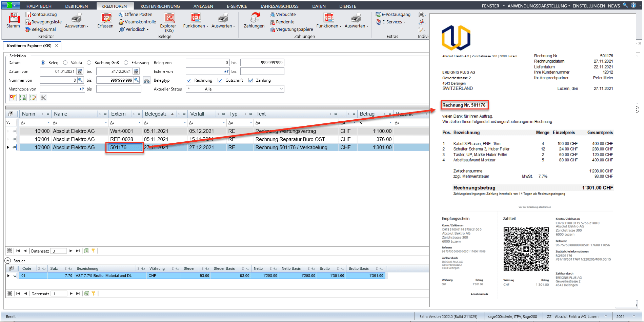Click the tools wrench icon below Matchcode
Viewport: 644px width, 322px height.
43,98
